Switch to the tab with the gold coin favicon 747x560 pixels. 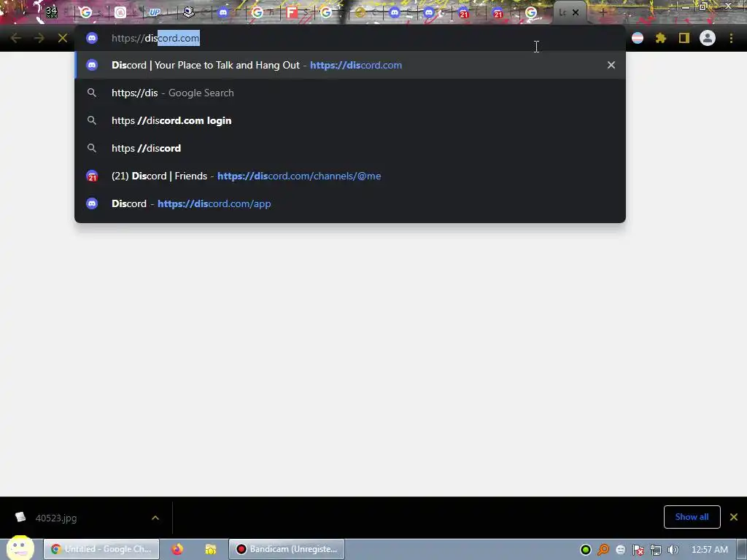(360, 12)
